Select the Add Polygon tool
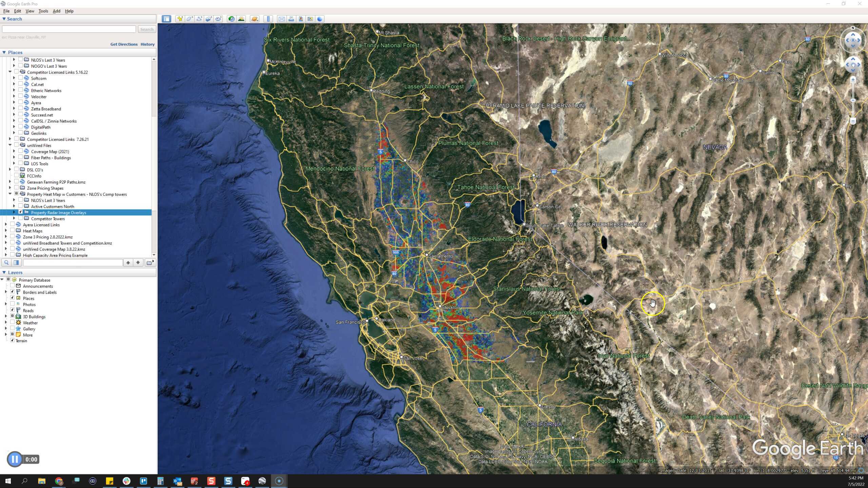 click(x=190, y=19)
